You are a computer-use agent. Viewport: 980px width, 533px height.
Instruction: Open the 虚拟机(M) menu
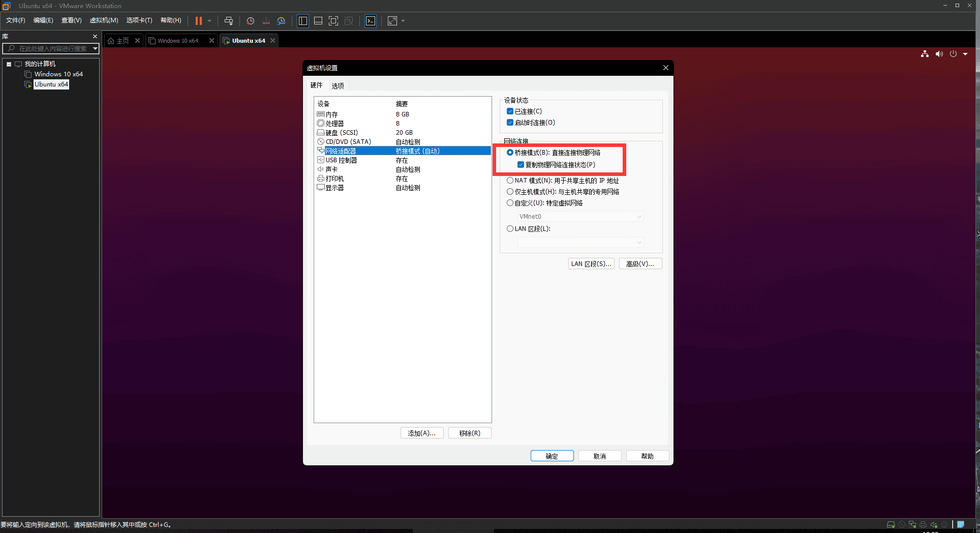[104, 20]
